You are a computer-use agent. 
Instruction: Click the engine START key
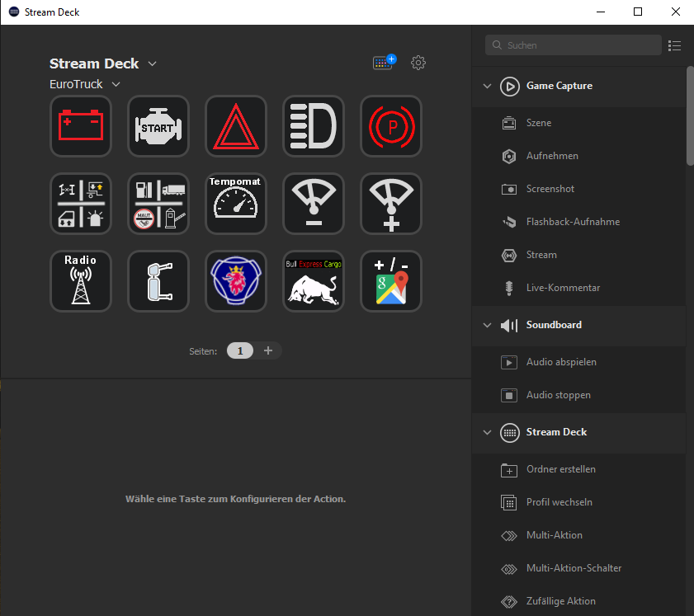pyautogui.click(x=158, y=126)
